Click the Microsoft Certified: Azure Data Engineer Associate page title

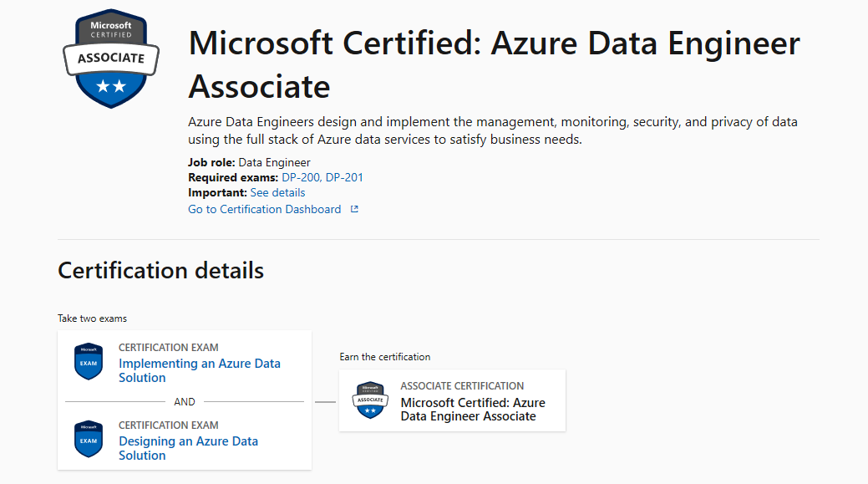point(494,64)
